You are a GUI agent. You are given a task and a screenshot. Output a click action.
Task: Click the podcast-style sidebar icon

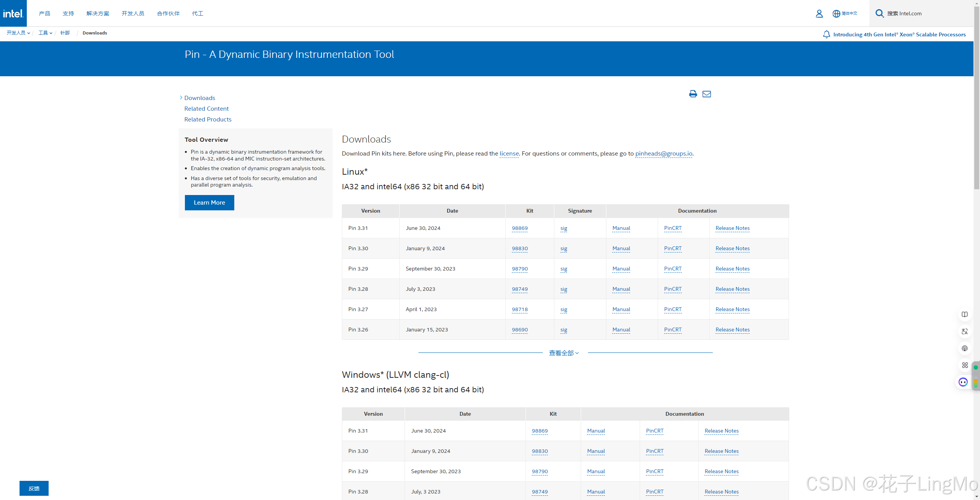pyautogui.click(x=965, y=348)
